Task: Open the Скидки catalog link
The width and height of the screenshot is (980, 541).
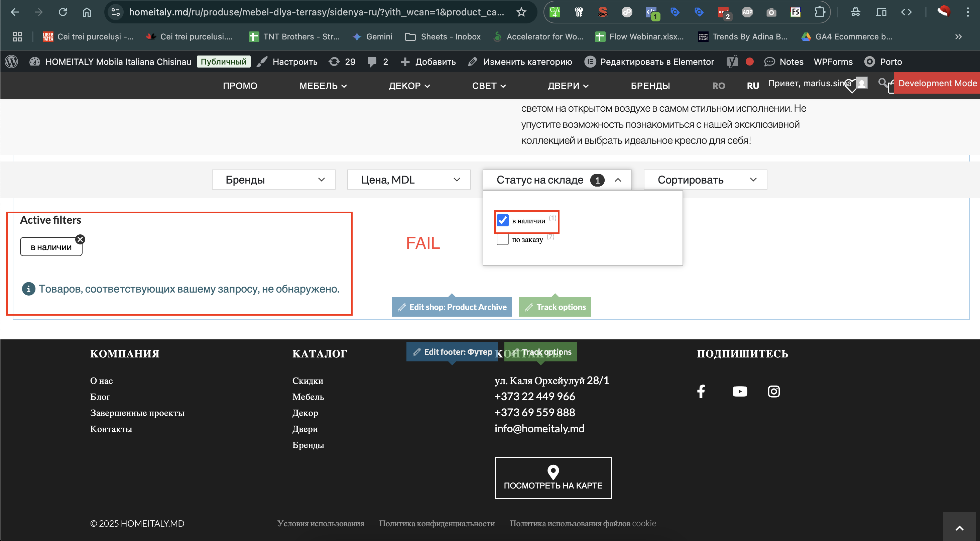Action: pyautogui.click(x=308, y=381)
